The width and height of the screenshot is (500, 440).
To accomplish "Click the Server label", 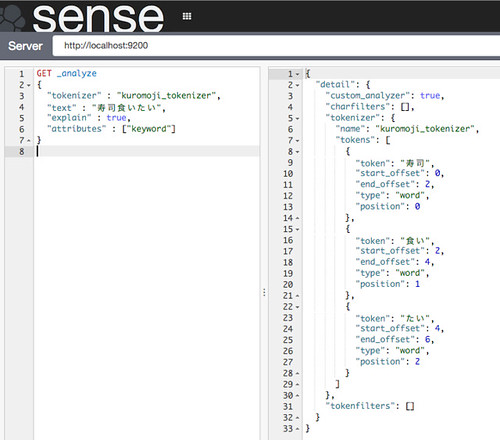I will click(x=25, y=46).
